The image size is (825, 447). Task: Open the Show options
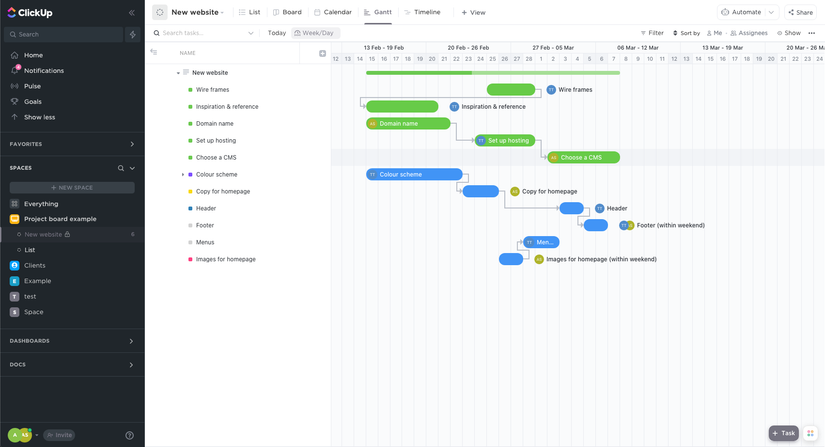coord(789,33)
